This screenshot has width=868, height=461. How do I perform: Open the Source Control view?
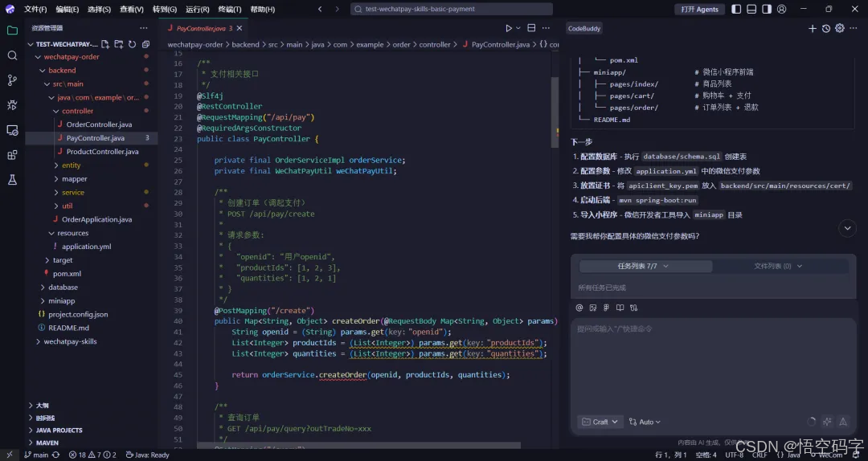[12, 80]
